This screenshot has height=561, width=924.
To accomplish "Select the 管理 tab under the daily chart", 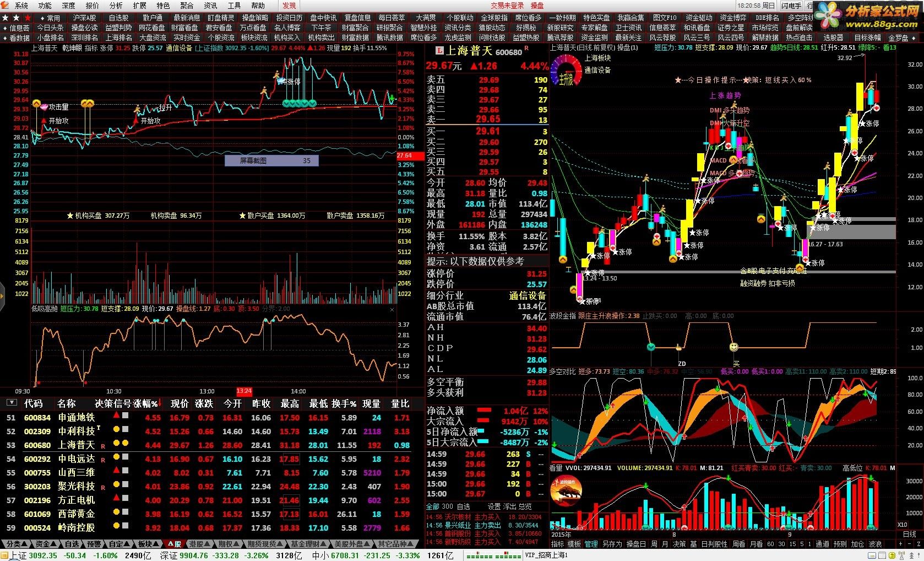I will tap(591, 544).
